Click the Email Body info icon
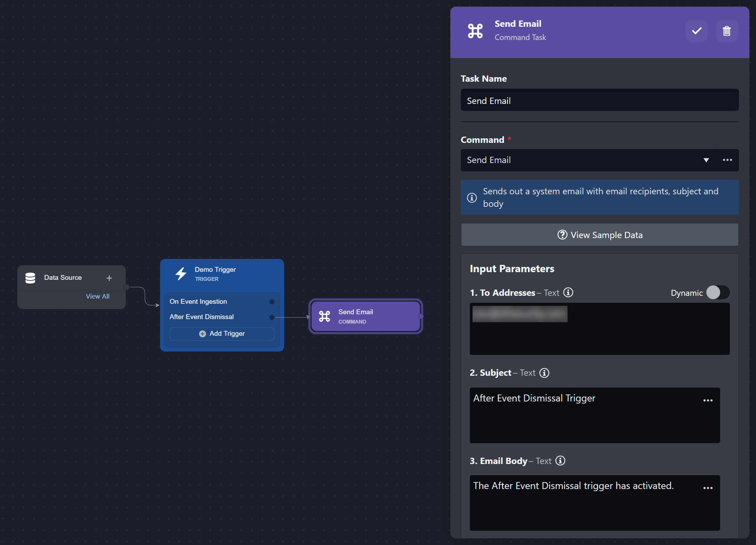Screen dimensions: 756x545 click(x=560, y=461)
